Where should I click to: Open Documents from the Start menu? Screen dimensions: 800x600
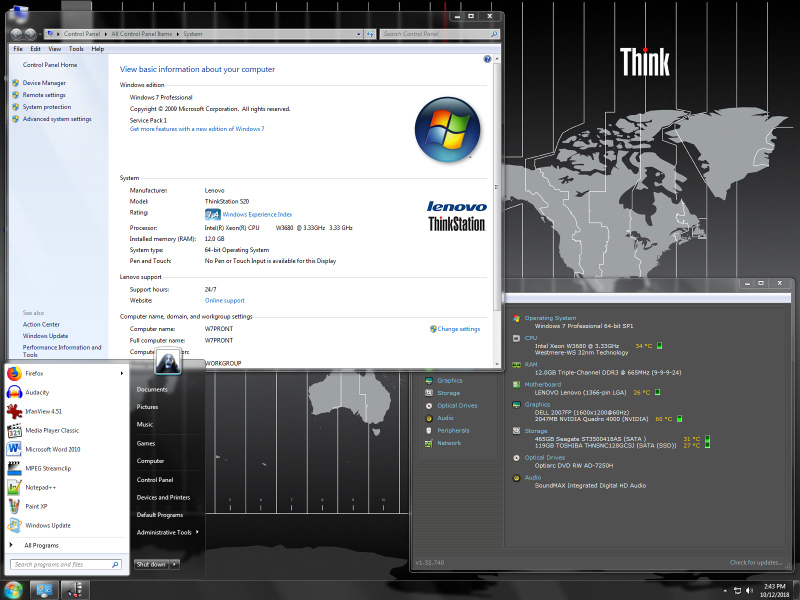click(152, 389)
